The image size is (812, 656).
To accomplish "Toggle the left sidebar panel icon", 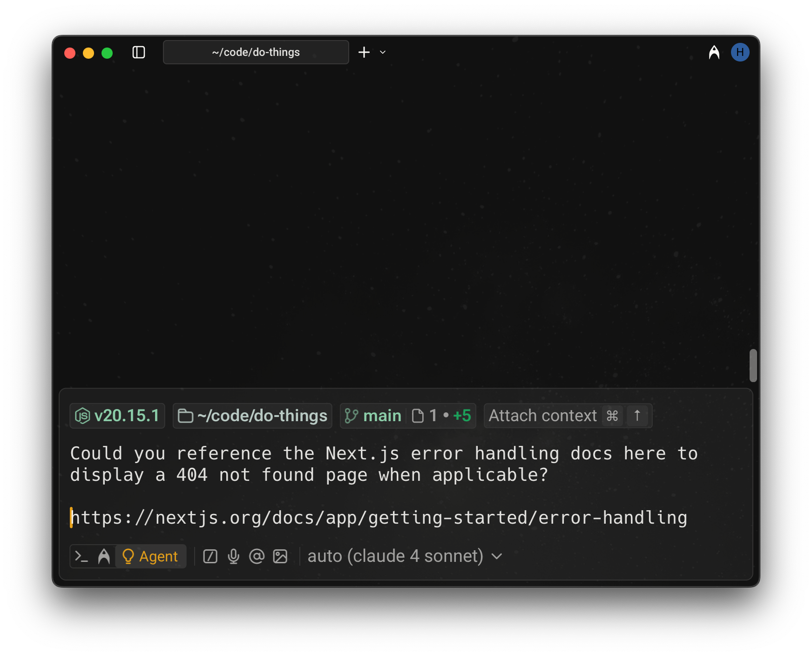I will pyautogui.click(x=139, y=52).
